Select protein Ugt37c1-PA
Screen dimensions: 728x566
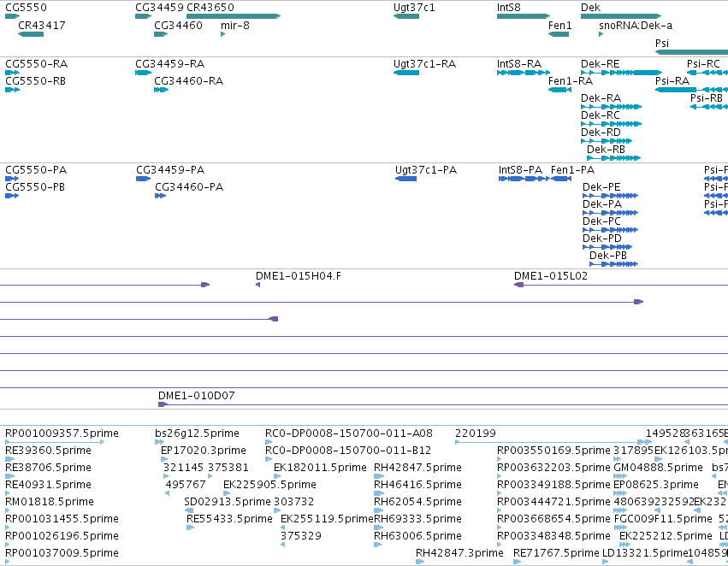pos(405,179)
